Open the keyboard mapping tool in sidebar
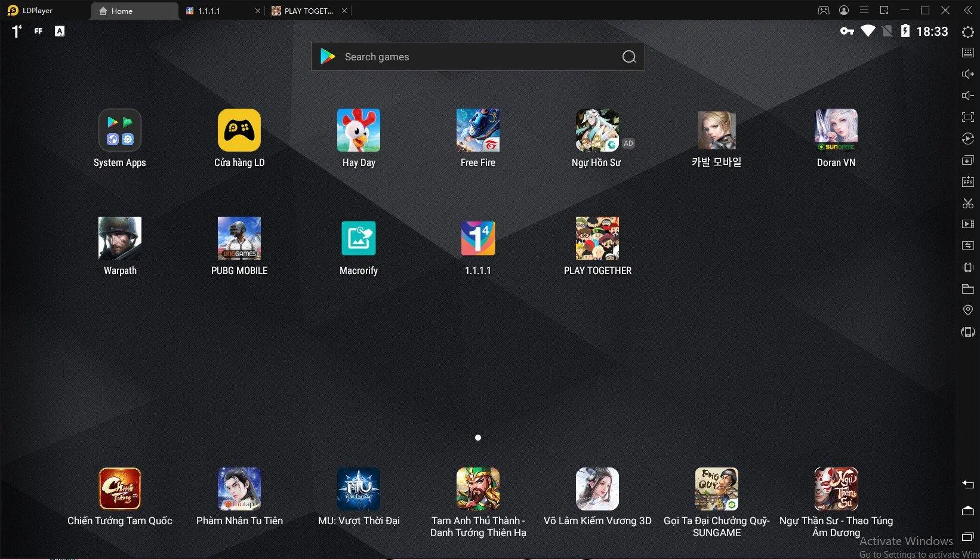The width and height of the screenshot is (980, 560). [x=967, y=53]
